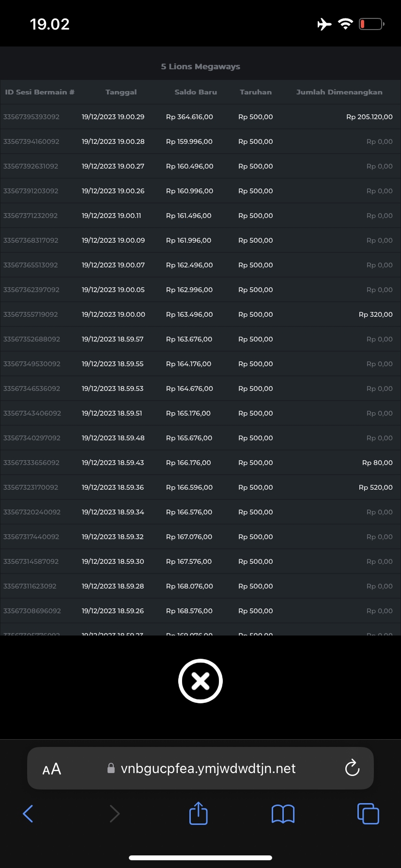Screen dimensions: 401x868
Task: Open session ID 33567355719092
Action: click(x=31, y=314)
